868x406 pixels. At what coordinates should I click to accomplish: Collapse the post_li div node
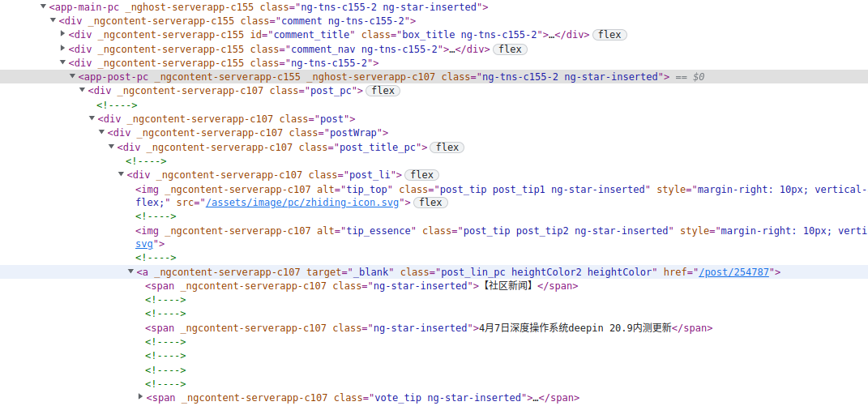(122, 174)
